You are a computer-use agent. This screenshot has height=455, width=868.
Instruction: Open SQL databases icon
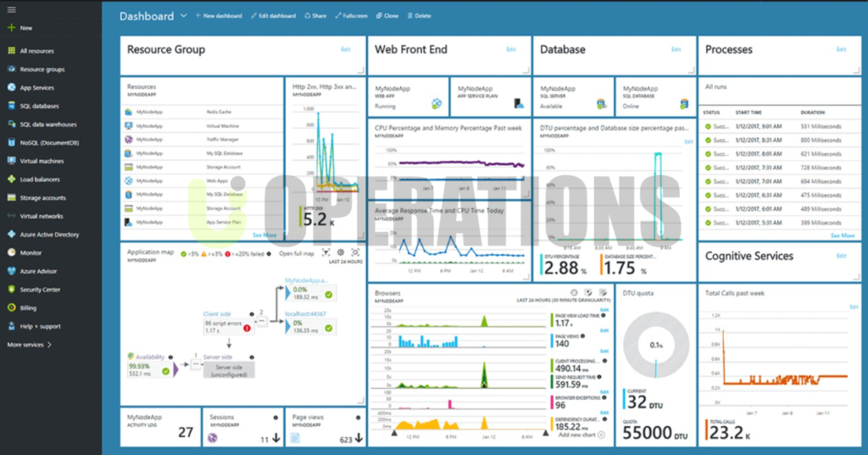(11, 106)
